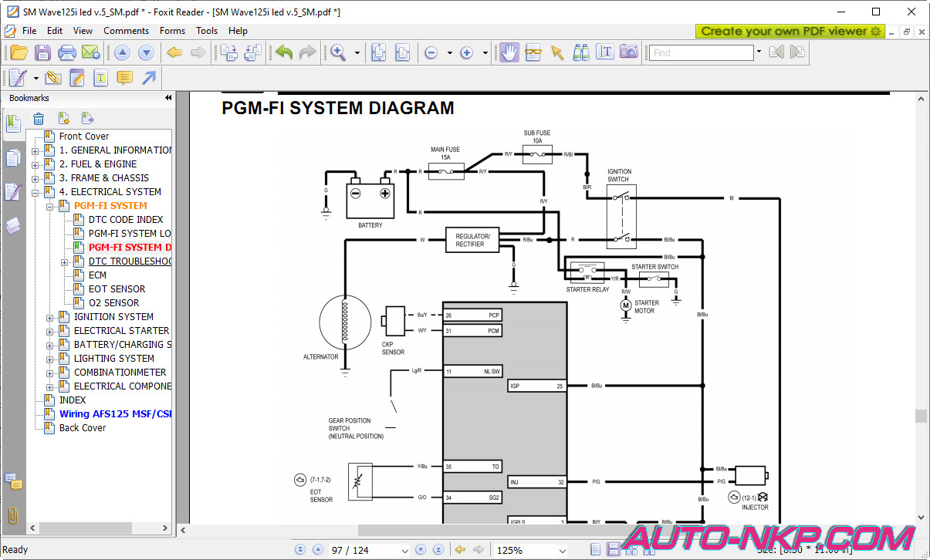930x560 pixels.
Task: Click the page number field 97 / 124
Action: 369,550
